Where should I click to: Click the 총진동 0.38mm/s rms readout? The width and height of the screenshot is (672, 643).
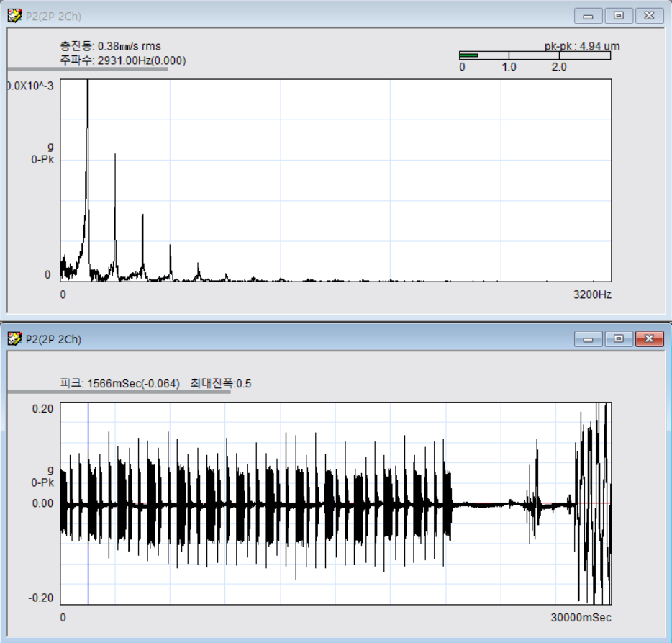pos(111,47)
